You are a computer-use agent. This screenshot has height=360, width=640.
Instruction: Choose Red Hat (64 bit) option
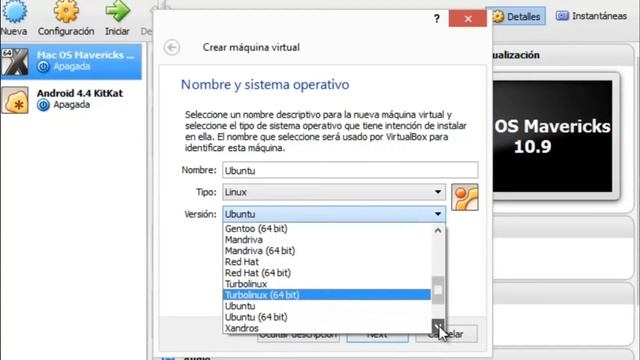(327, 273)
